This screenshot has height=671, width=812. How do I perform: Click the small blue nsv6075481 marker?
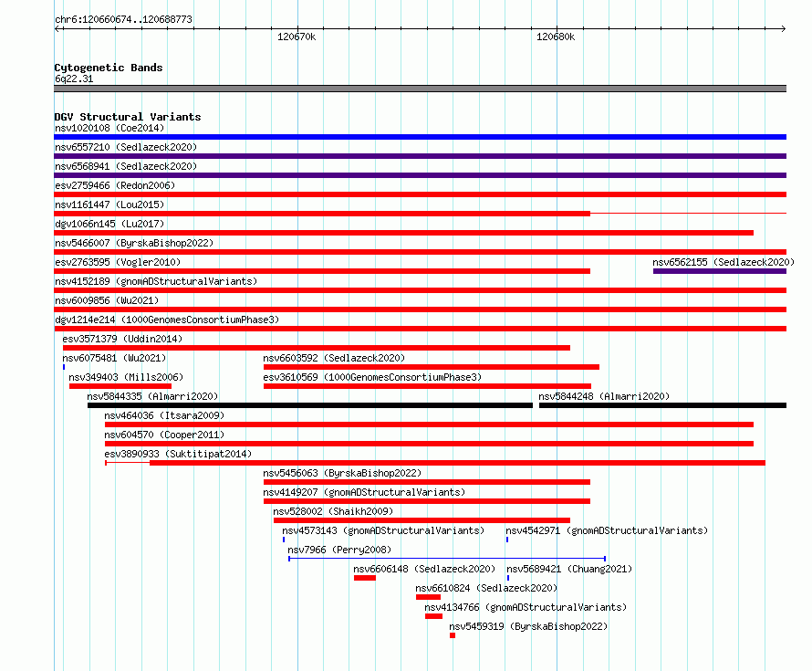(64, 367)
